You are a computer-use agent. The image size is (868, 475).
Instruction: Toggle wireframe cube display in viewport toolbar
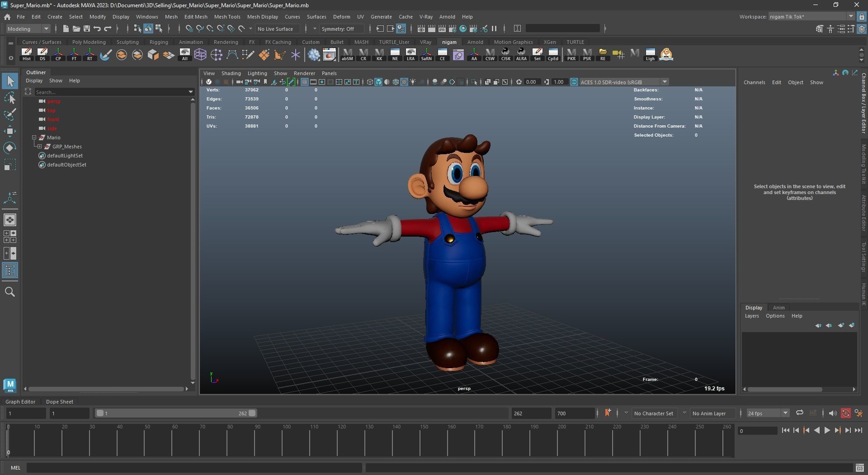click(370, 82)
